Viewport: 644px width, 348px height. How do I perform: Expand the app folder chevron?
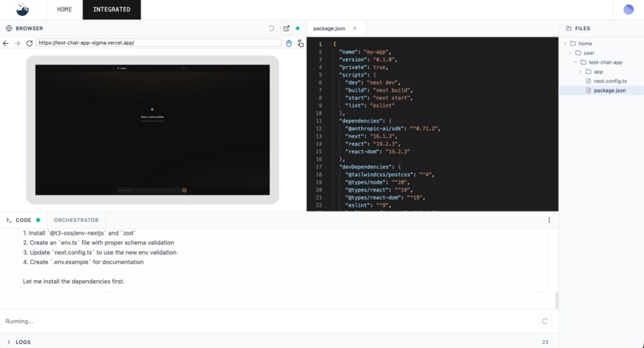[x=580, y=72]
